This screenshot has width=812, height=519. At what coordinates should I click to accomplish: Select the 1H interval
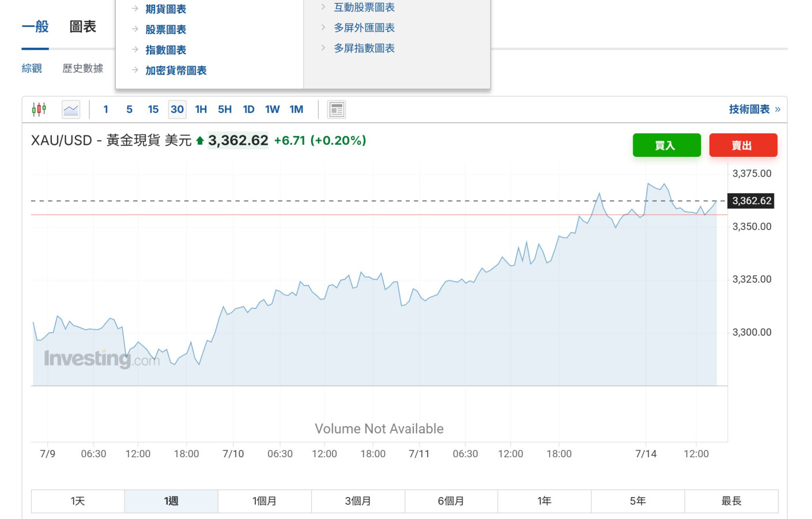tap(201, 110)
